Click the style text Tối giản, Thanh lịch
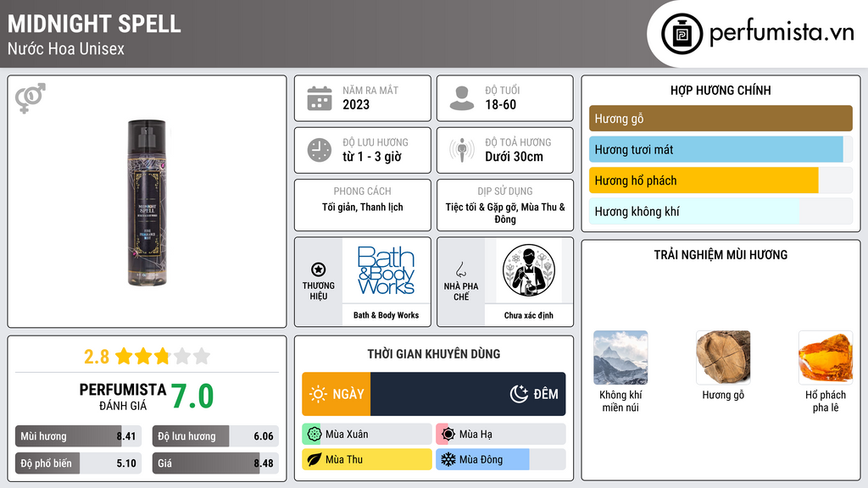868x488 pixels. pyautogui.click(x=363, y=207)
